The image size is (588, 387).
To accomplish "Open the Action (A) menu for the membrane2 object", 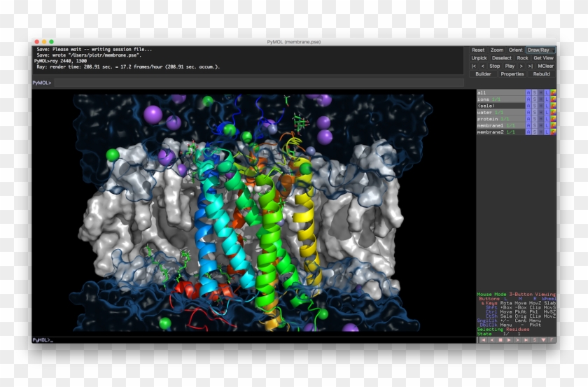I will pos(528,132).
